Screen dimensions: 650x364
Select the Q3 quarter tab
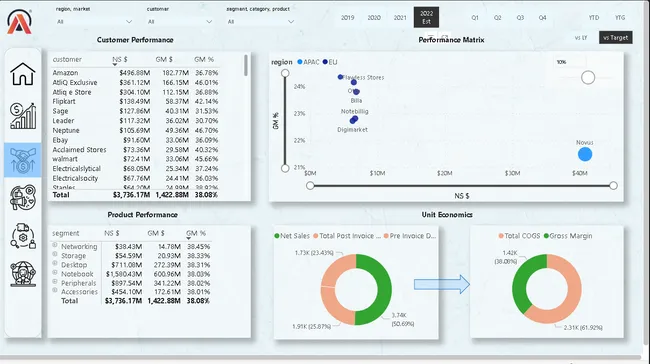[520, 18]
